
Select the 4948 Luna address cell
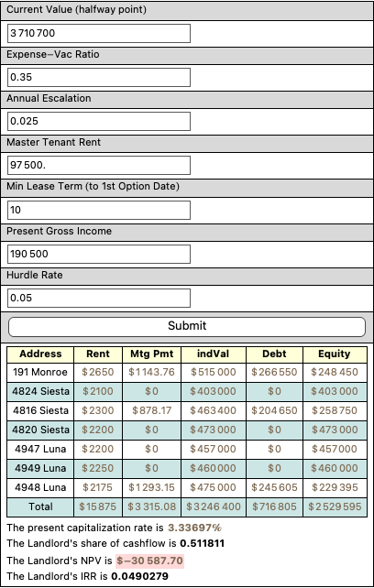click(x=40, y=487)
